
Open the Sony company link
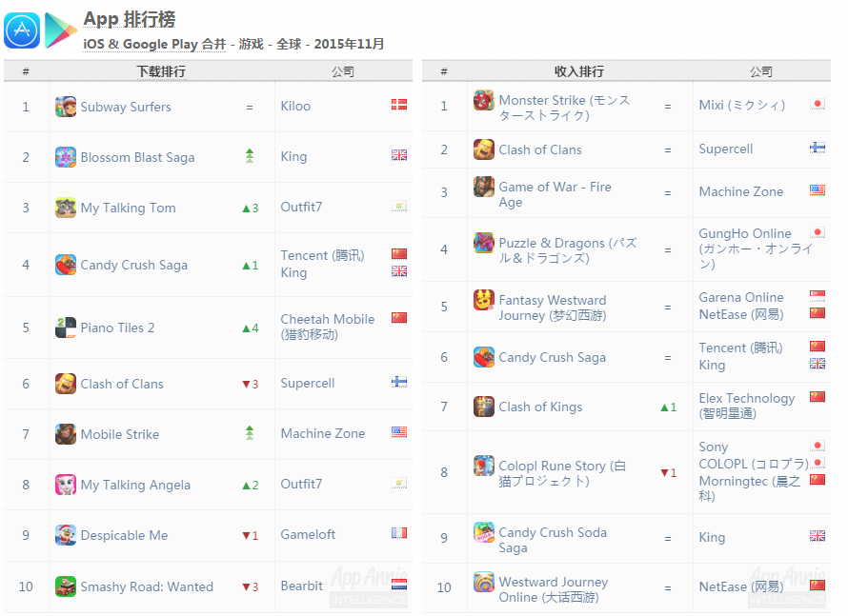click(x=714, y=447)
